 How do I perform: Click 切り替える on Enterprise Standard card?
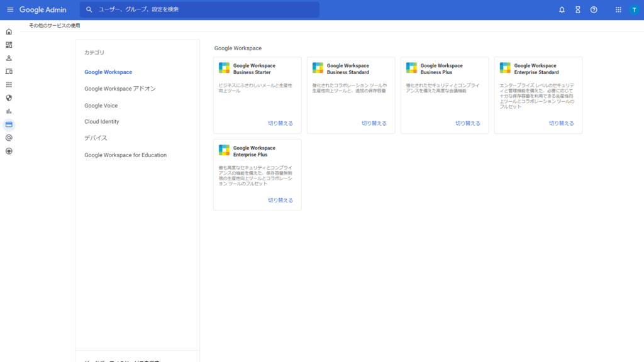point(562,123)
